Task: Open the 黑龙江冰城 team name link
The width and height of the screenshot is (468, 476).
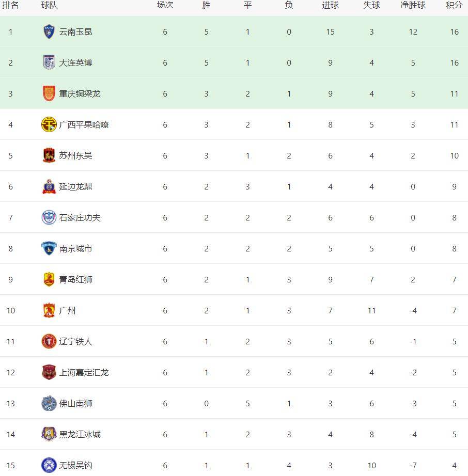Action: pos(80,434)
